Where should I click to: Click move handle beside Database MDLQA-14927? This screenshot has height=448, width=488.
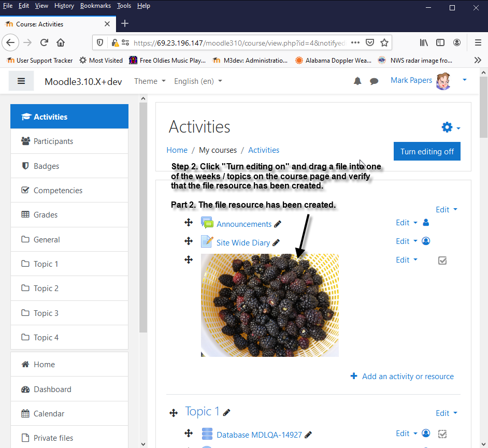pos(189,433)
